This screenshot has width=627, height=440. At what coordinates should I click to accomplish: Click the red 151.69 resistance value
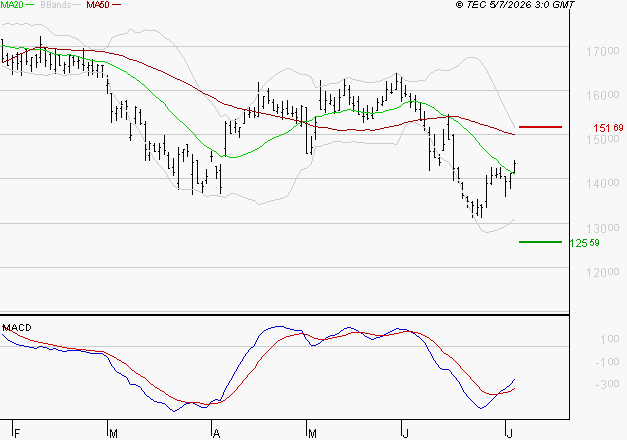coord(608,128)
